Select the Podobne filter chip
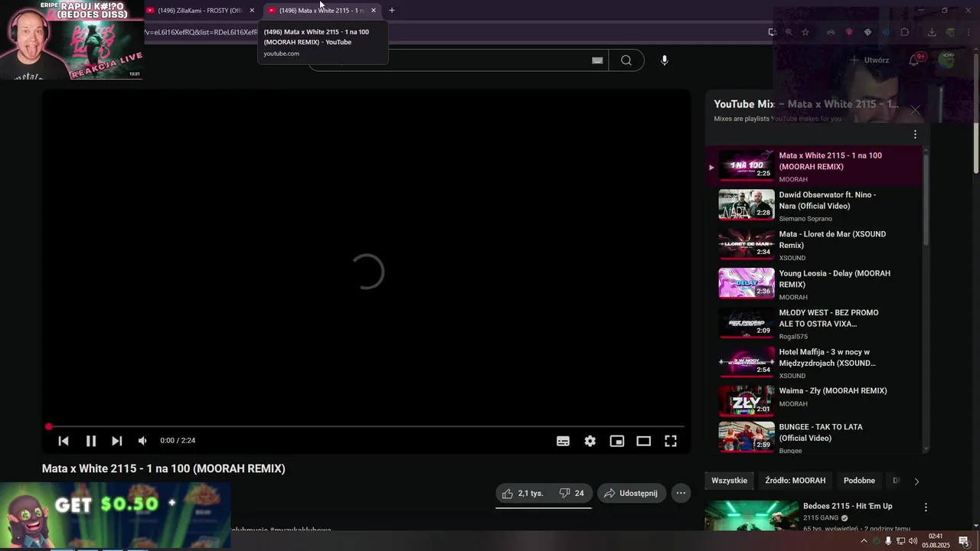 (x=859, y=481)
